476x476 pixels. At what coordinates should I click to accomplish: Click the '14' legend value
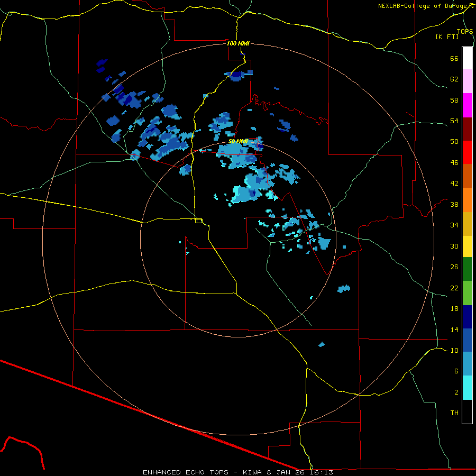coord(454,329)
